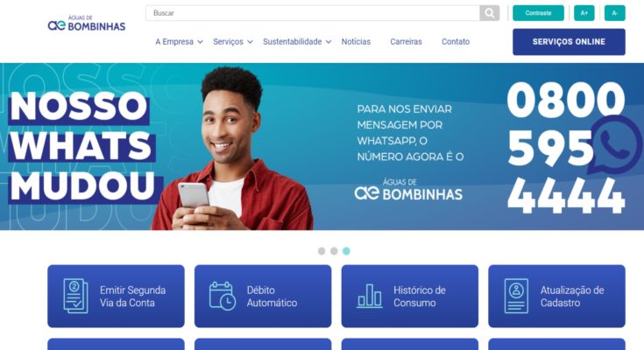Select the first carousel slide dot
Screen dimensions: 644x350
322,251
